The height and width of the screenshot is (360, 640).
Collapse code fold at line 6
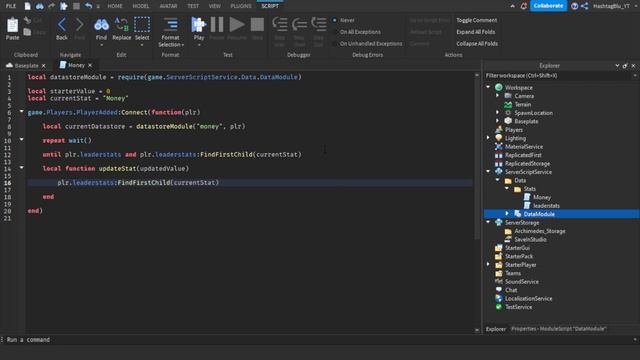click(x=22, y=111)
